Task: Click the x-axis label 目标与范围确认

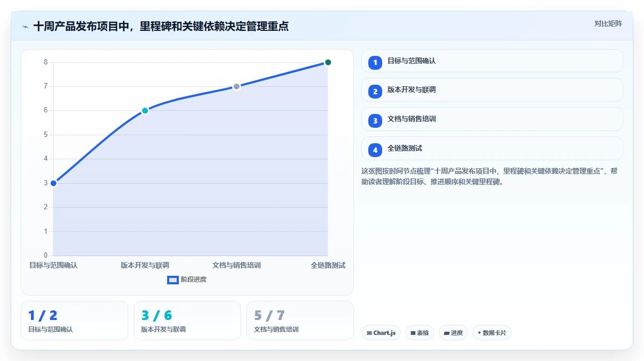Action: click(53, 265)
